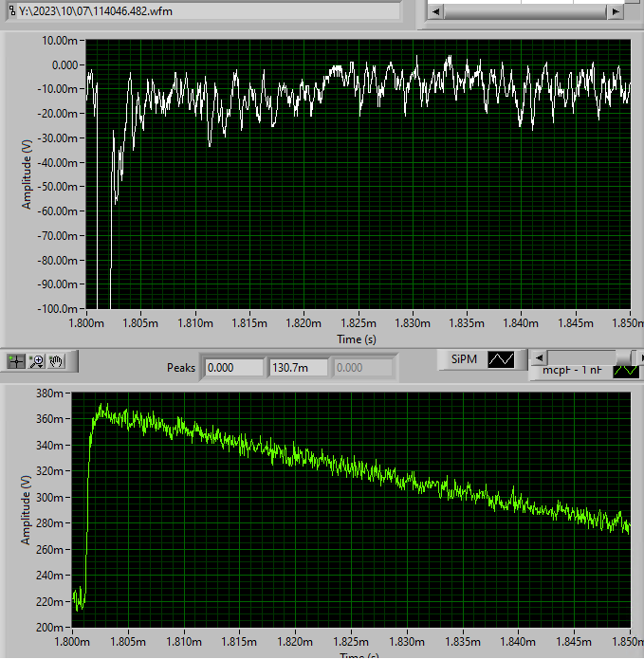
Task: Click the bottom graph 1.815m time axis label
Action: 239,642
